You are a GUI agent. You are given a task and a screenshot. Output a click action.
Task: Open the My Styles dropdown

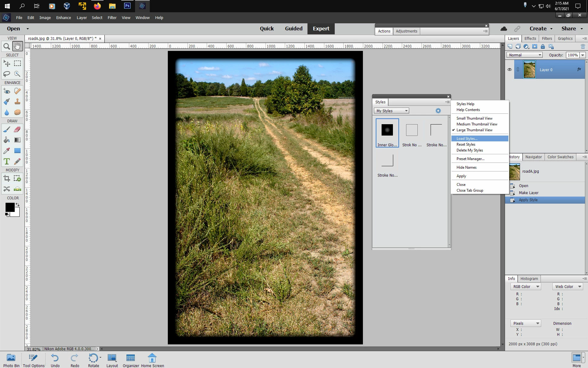tap(392, 111)
